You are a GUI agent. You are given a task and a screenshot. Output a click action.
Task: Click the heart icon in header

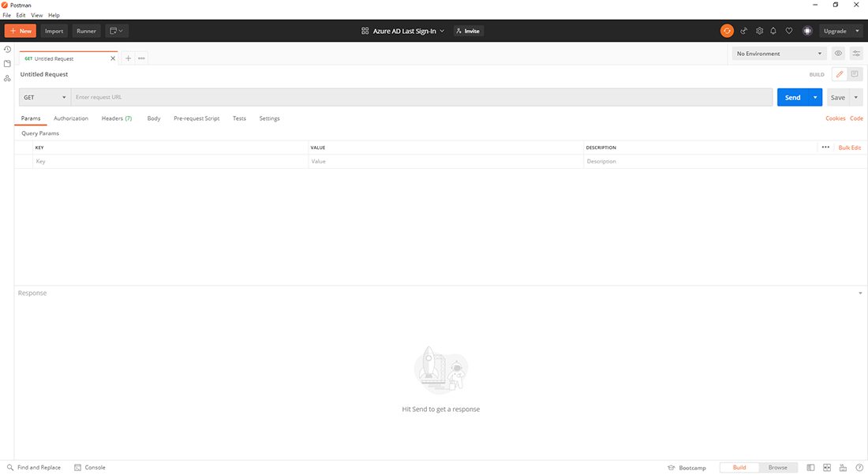(x=789, y=31)
